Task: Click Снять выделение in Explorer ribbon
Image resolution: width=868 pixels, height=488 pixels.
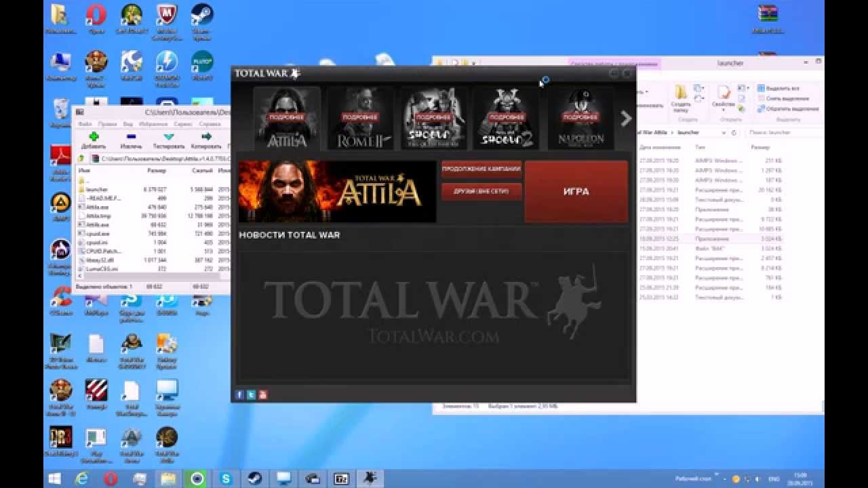Action: (x=782, y=98)
